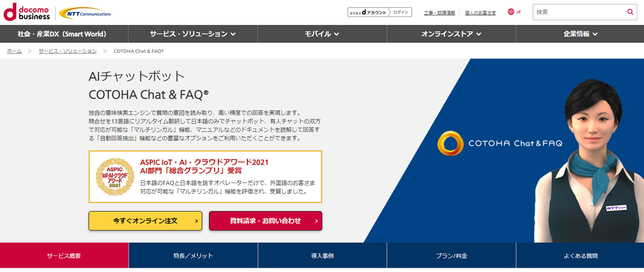Click ASPIC IoT・AI・クラウドアワード2021 heading

pyautogui.click(x=204, y=162)
